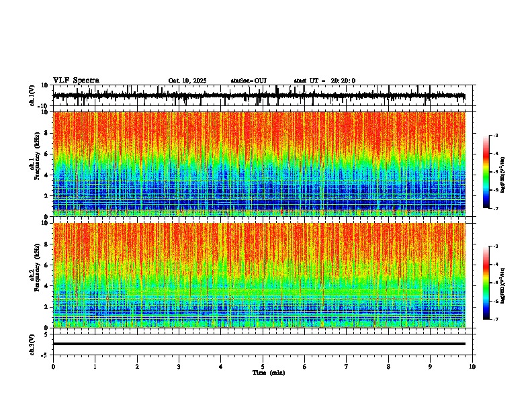Click the time axis tick label "8"
The width and height of the screenshot is (532, 411).
388,367
